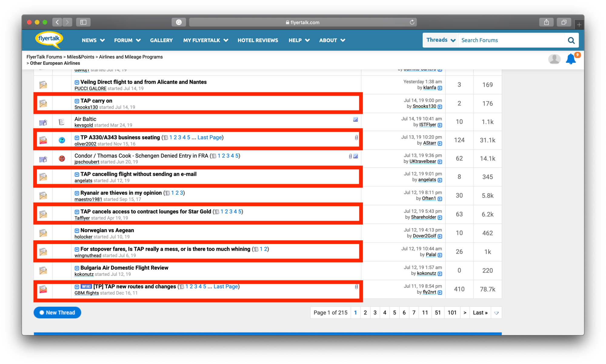Click view count 14.1k for Condor thread
606x364 pixels.
487,158
